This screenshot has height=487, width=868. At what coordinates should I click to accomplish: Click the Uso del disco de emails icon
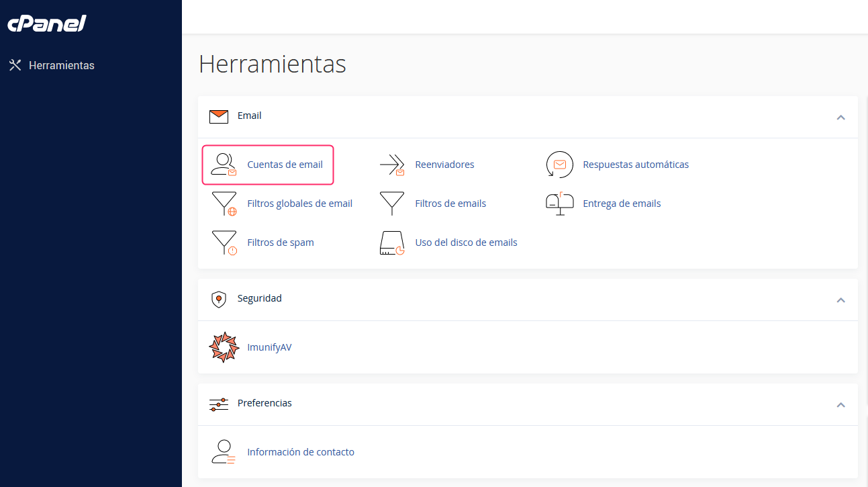point(392,242)
